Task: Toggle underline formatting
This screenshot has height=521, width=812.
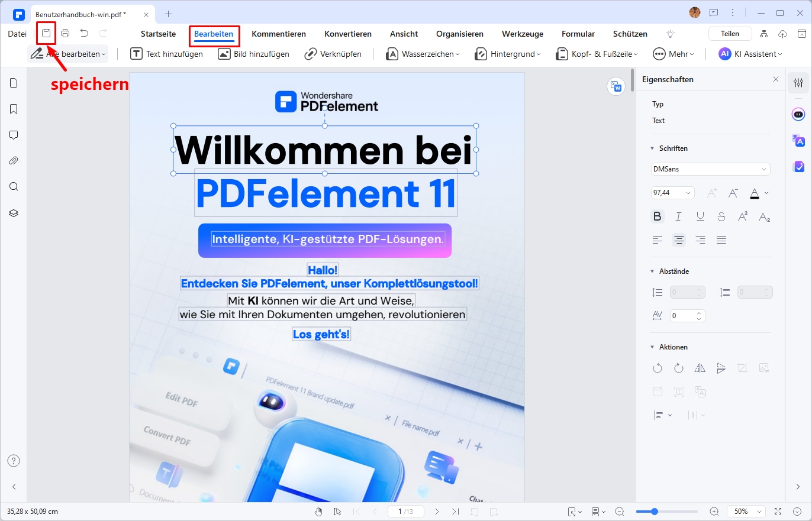Action: (x=700, y=216)
